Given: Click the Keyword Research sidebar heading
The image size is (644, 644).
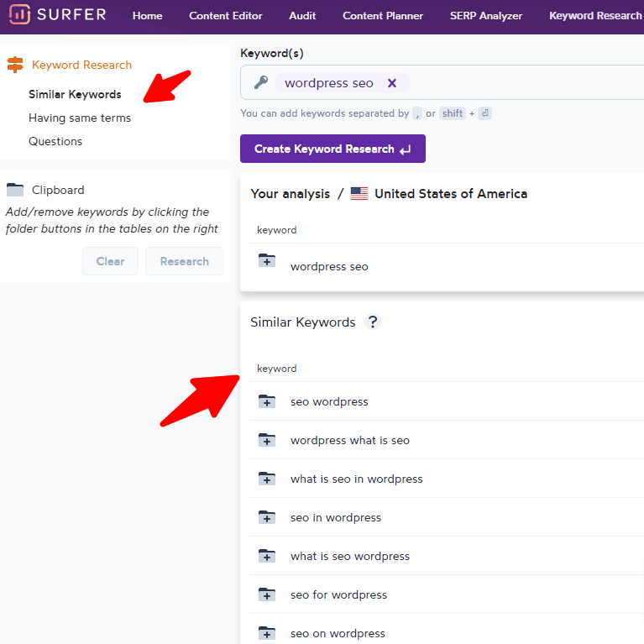Looking at the screenshot, I should 81,65.
